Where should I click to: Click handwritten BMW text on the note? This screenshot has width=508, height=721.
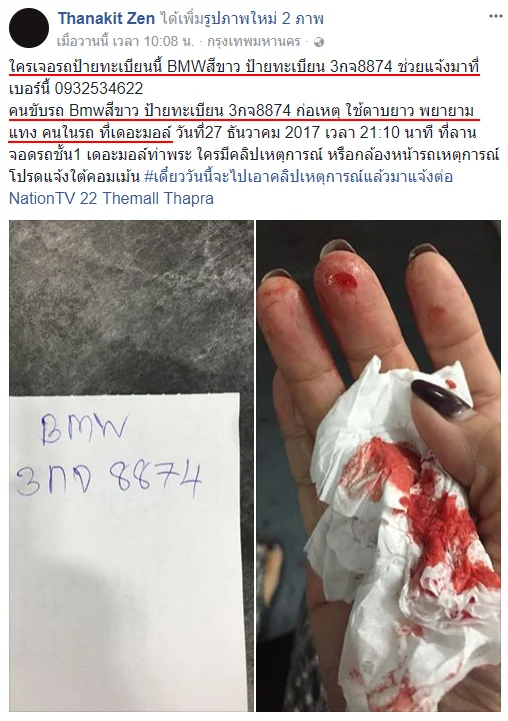pyautogui.click(x=83, y=429)
